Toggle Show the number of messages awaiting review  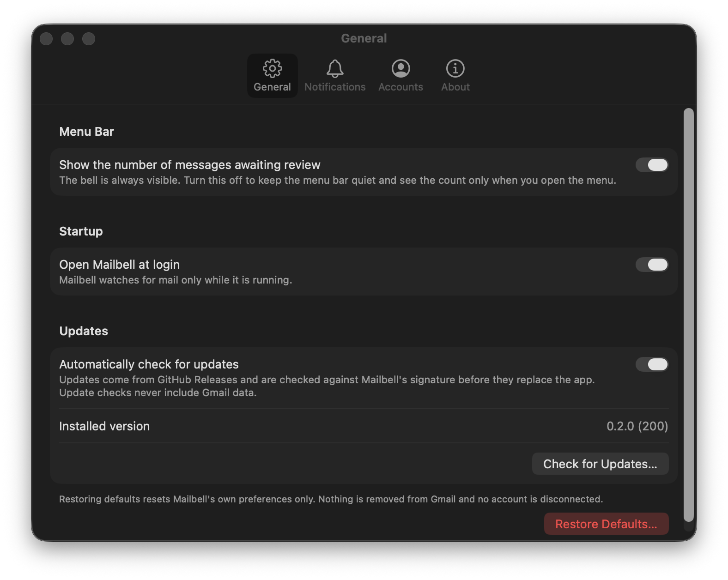(x=652, y=165)
